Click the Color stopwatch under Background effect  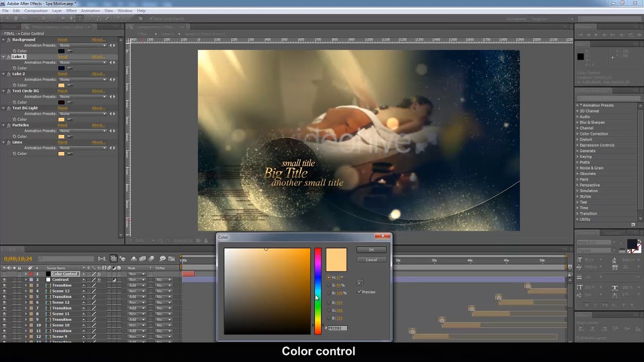click(x=14, y=51)
